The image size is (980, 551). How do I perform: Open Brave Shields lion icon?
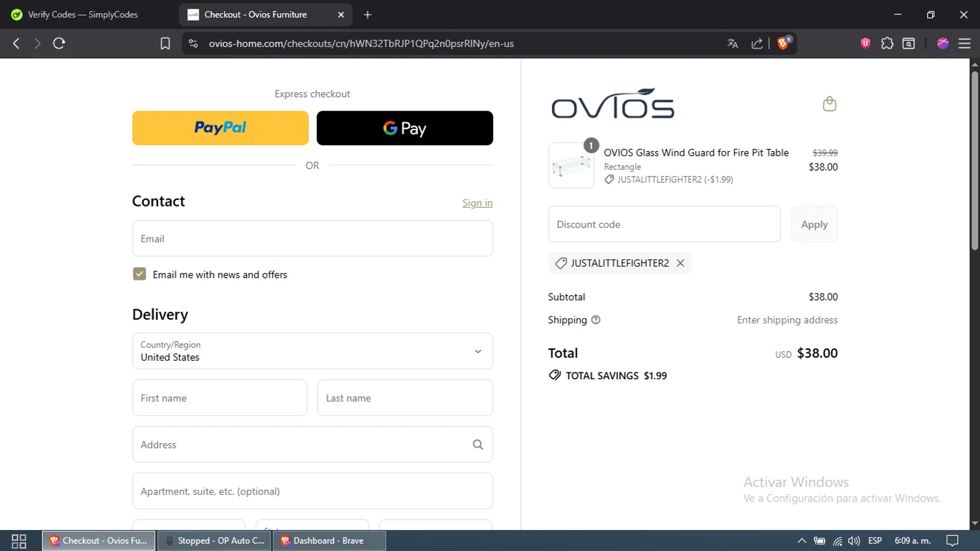tap(783, 43)
